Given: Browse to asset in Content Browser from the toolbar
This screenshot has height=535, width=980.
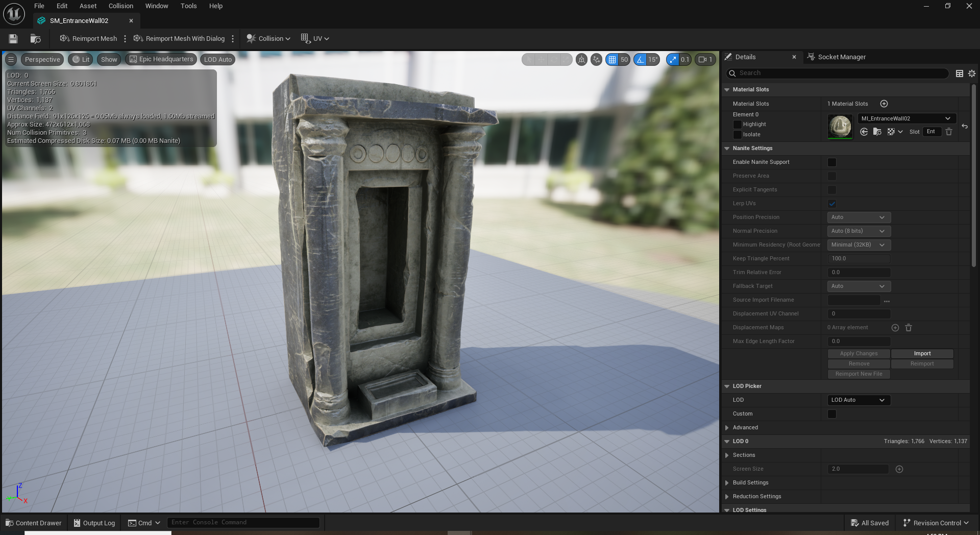Looking at the screenshot, I should (x=35, y=39).
